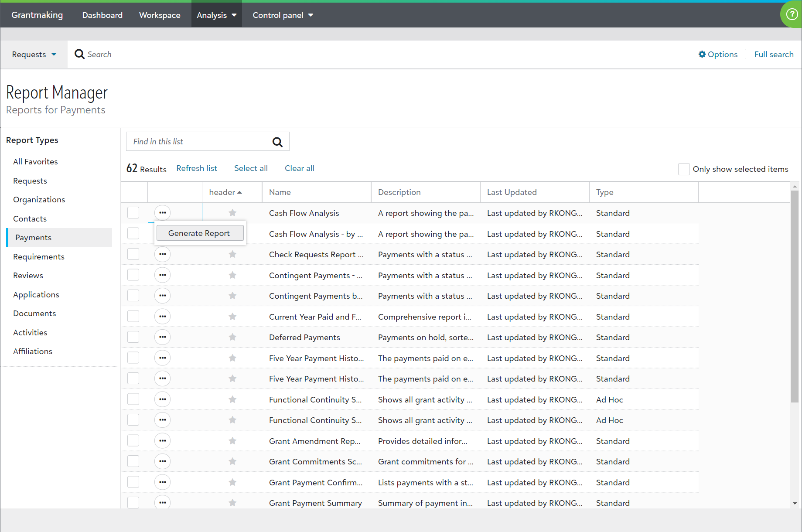The width and height of the screenshot is (802, 532).
Task: Check the Contingent Payments row checkbox
Action: pos(133,275)
